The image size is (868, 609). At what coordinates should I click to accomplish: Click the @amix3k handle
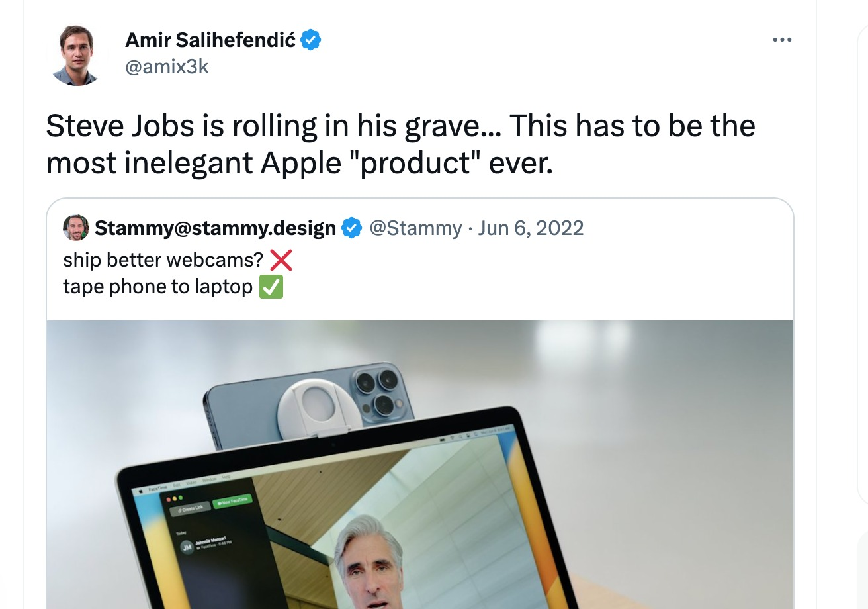167,66
